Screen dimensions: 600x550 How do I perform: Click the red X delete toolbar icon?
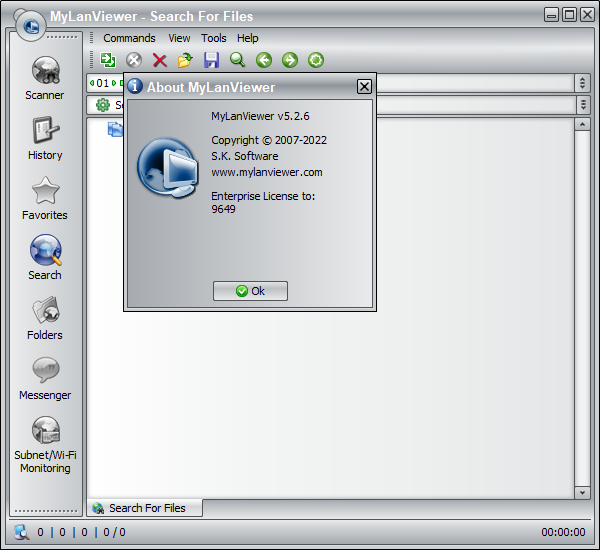point(160,60)
